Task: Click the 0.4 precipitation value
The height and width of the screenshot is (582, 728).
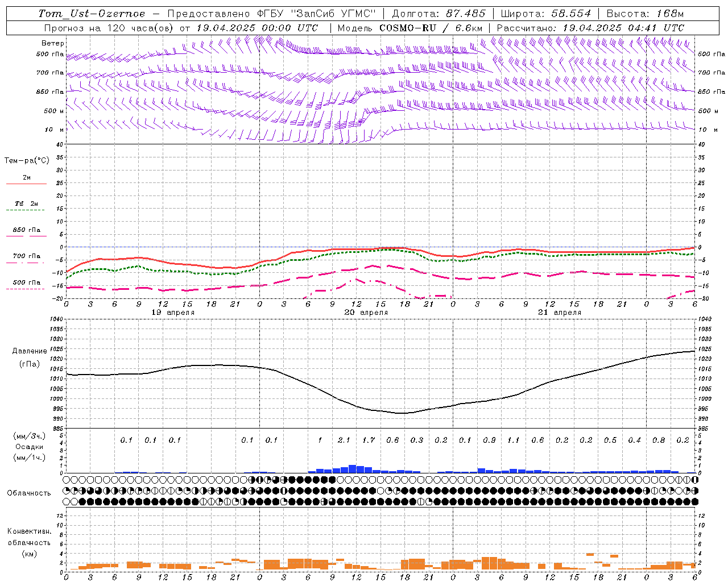Action: (635, 440)
